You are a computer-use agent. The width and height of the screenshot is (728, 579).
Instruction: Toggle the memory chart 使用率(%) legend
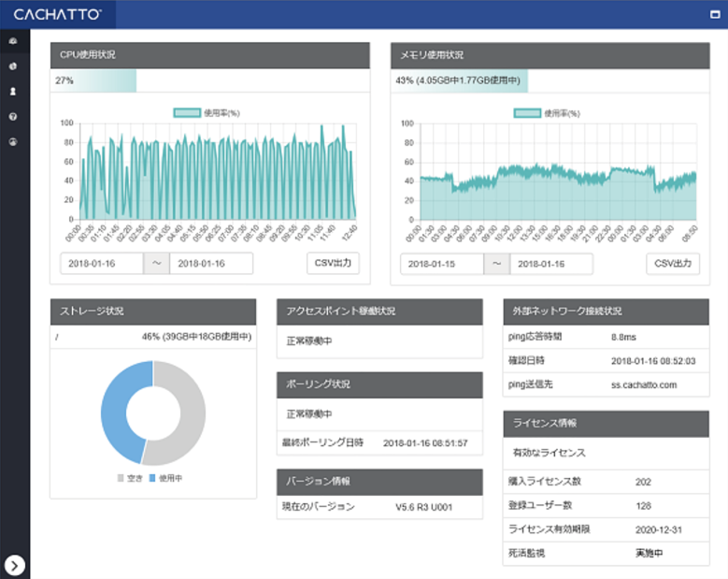[x=547, y=113]
